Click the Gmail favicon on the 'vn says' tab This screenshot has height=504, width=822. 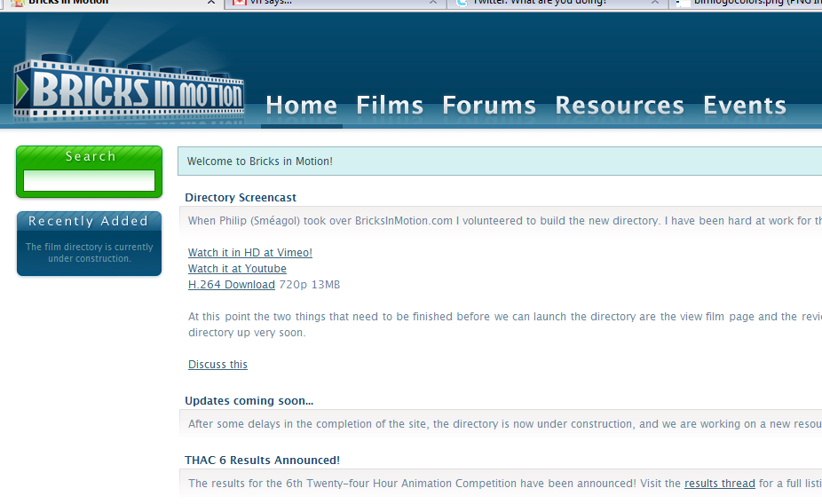(240, 2)
